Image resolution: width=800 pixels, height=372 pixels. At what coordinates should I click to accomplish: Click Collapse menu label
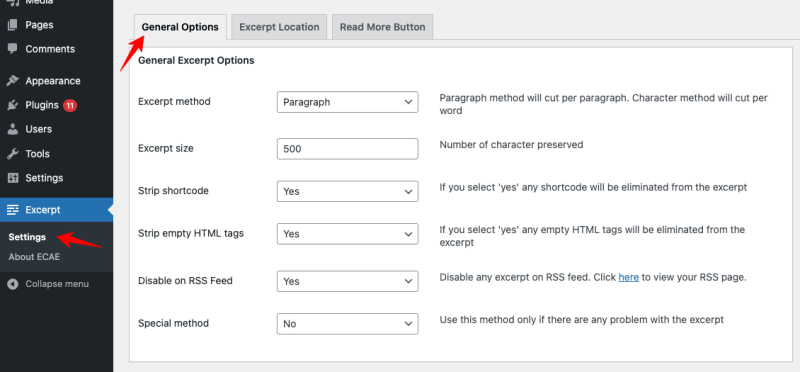pyautogui.click(x=57, y=284)
